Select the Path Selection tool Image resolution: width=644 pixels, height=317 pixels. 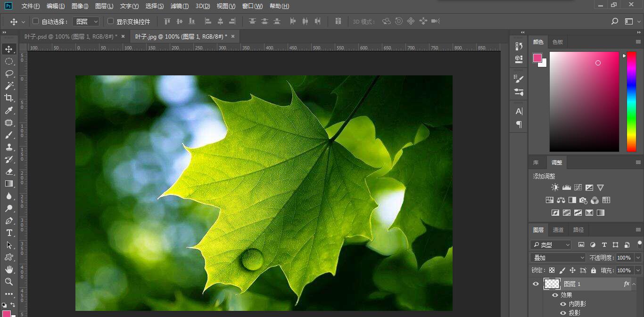pyautogui.click(x=9, y=245)
